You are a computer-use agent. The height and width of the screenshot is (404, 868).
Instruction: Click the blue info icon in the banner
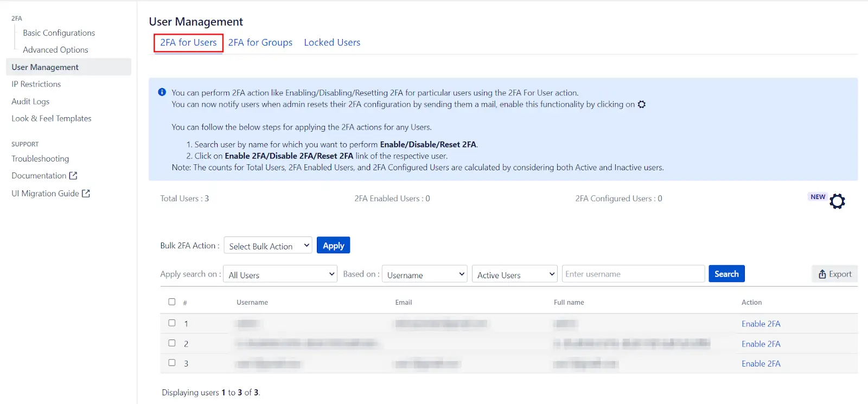(x=162, y=92)
